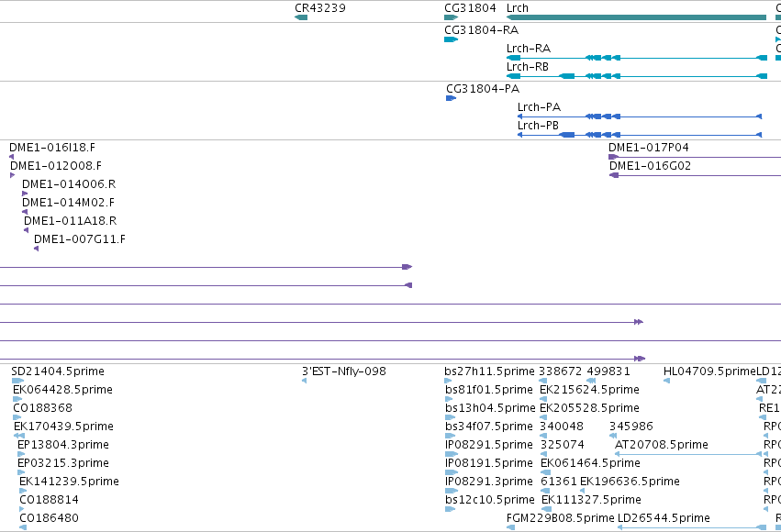Select the EP03215.3prime EST label
This screenshot has width=781, height=532.
[x=63, y=463]
